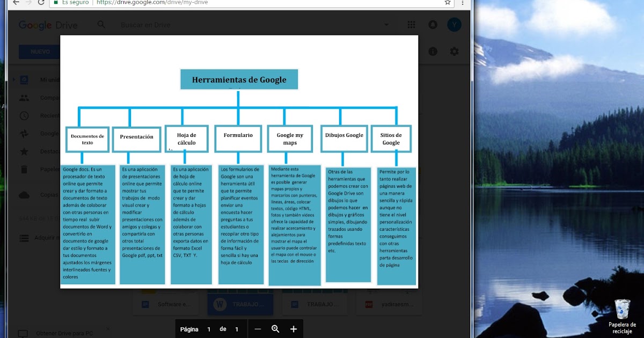This screenshot has width=644, height=338.
Task: View file details via the info icon
Action: 433,52
